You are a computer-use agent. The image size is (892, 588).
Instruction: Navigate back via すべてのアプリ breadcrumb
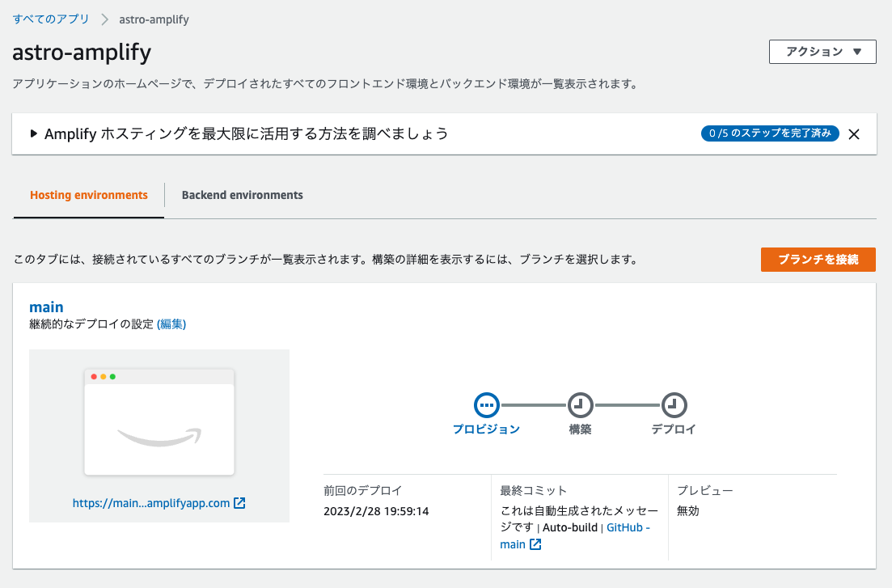coord(50,18)
